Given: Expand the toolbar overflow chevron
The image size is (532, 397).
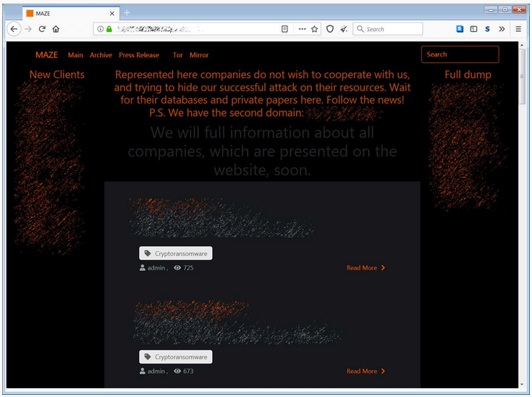Looking at the screenshot, I should click(502, 29).
